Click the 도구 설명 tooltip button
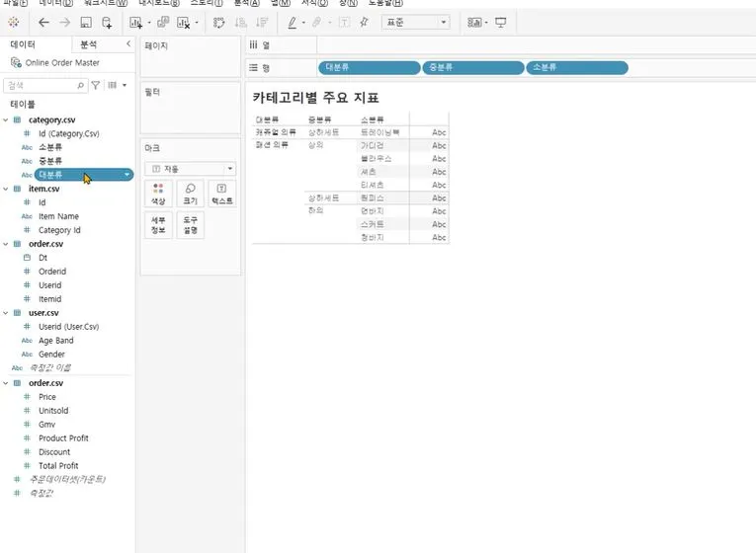This screenshot has width=756, height=553. pyautogui.click(x=191, y=225)
